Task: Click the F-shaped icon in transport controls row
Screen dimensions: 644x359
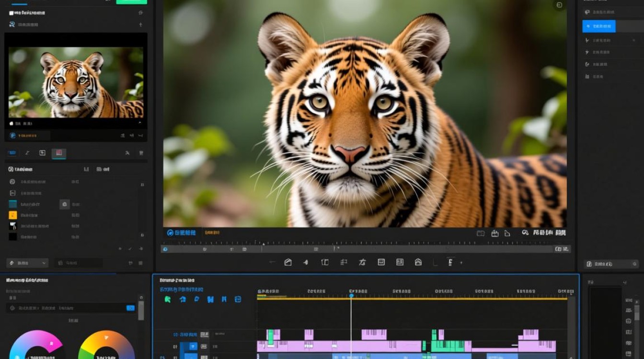Action: 450,262
